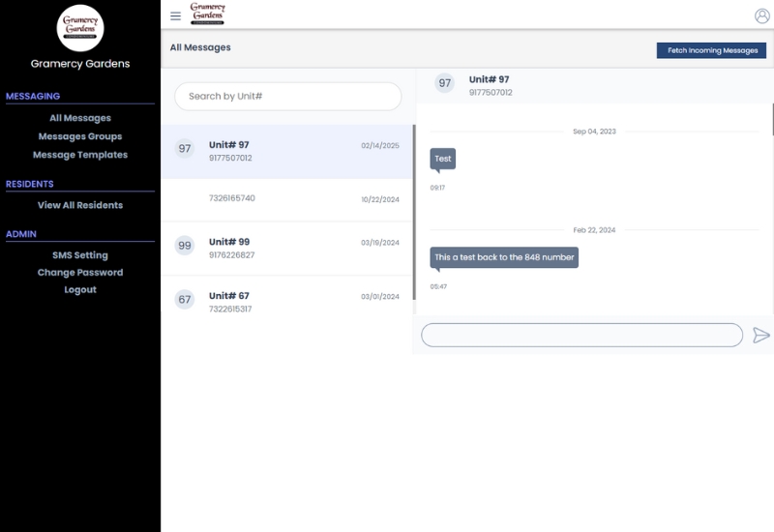This screenshot has height=532, width=774.
Task: Click the Gramercy Gardens sidebar logo
Action: (x=80, y=28)
